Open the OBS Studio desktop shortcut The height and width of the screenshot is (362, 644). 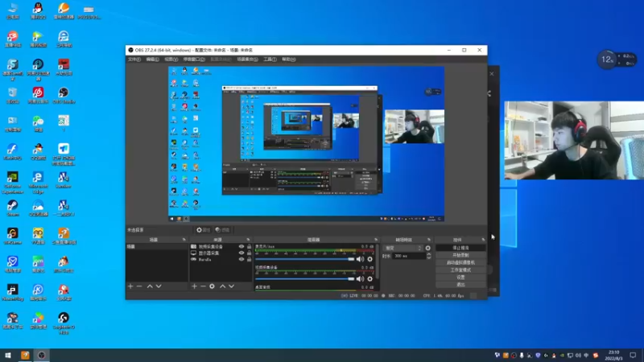point(64,95)
